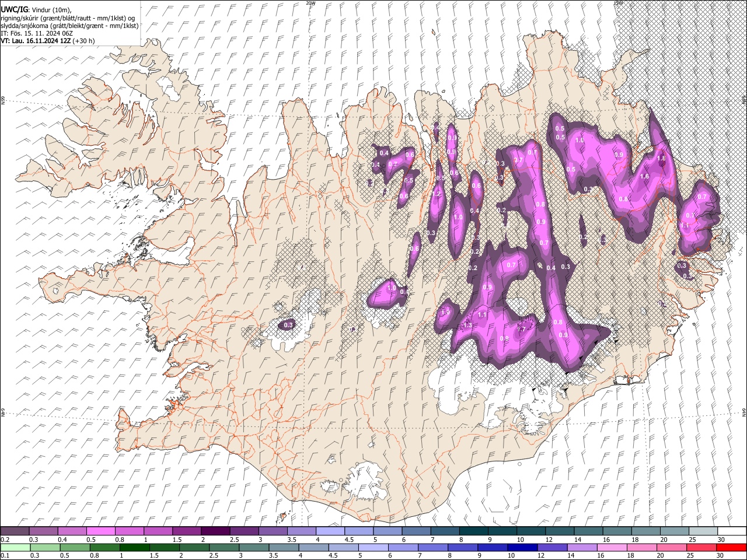This screenshot has width=747, height=560.
Task: Click the '1.8' precipitation value on the map
Action: [661, 158]
